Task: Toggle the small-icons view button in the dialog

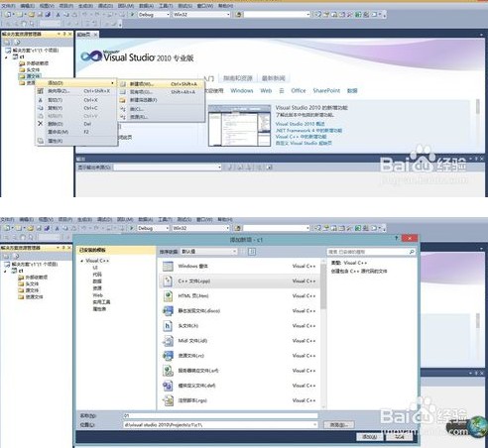Action: (x=243, y=252)
